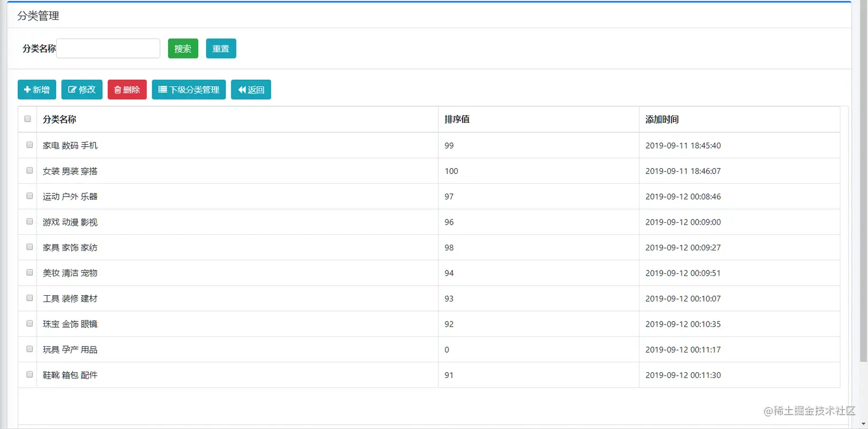Open 下级分类管理 subcategory management
Image resolution: width=868 pixels, height=429 pixels.
[189, 90]
